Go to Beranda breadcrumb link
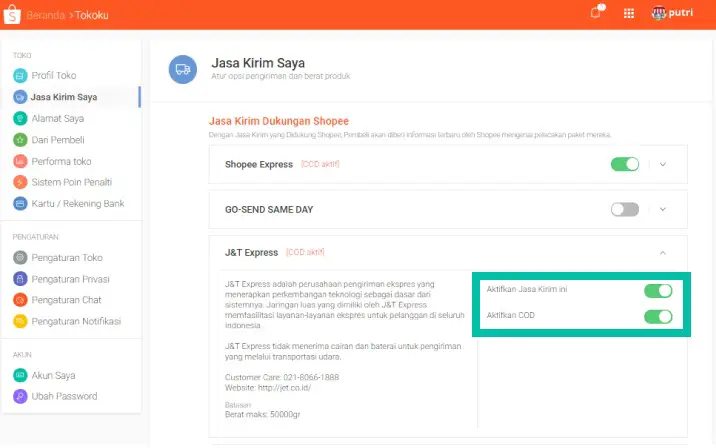716x448 pixels. click(46, 15)
